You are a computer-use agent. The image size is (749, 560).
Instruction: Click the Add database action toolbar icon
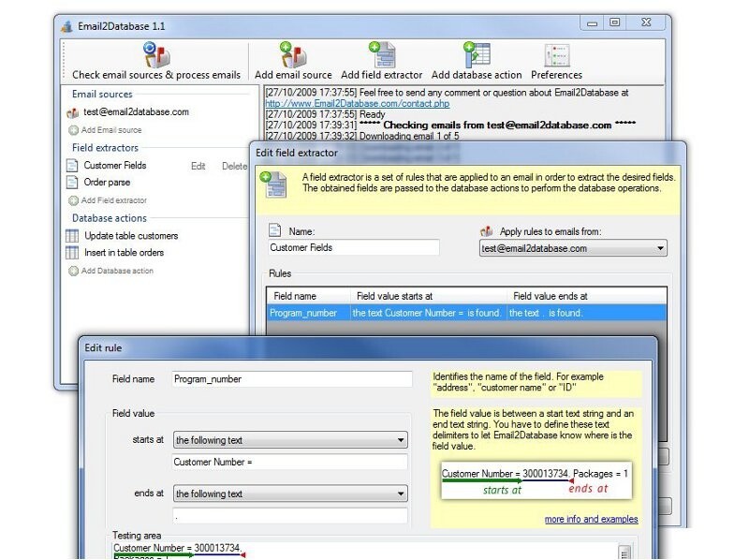click(x=477, y=54)
